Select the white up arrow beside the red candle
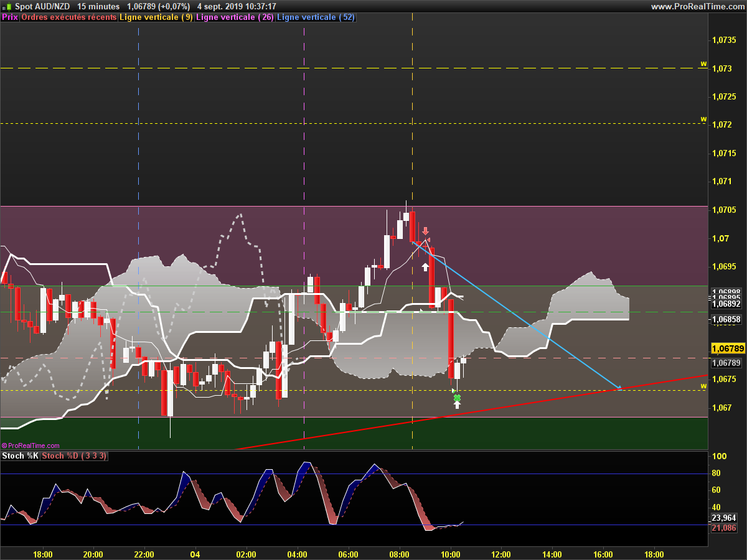The height and width of the screenshot is (560, 747). 425,267
